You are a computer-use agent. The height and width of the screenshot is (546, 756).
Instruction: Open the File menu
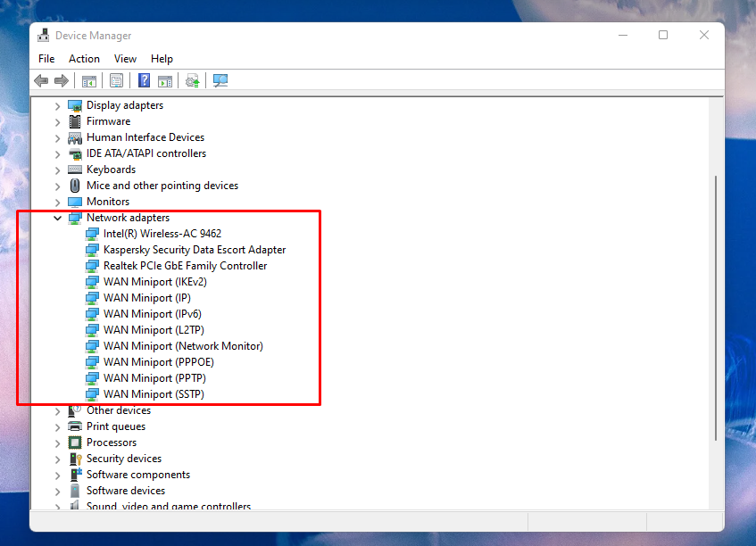click(x=46, y=59)
